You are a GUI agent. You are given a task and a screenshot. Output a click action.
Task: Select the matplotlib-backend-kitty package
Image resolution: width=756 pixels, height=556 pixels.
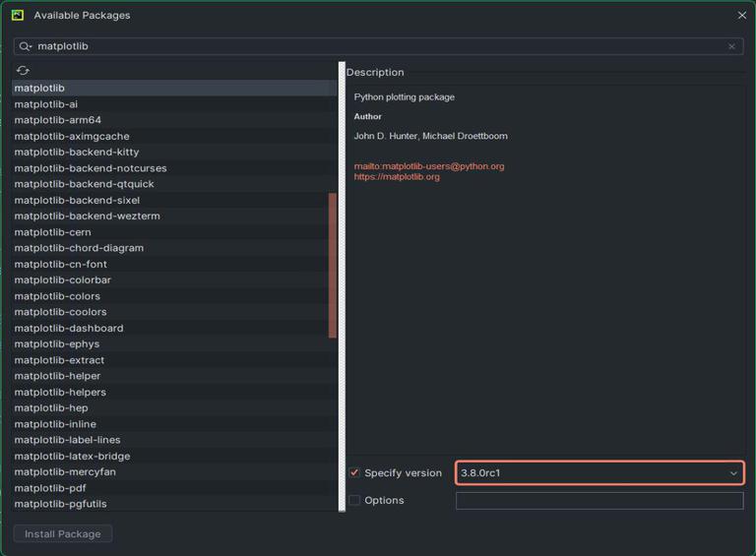pyautogui.click(x=77, y=153)
